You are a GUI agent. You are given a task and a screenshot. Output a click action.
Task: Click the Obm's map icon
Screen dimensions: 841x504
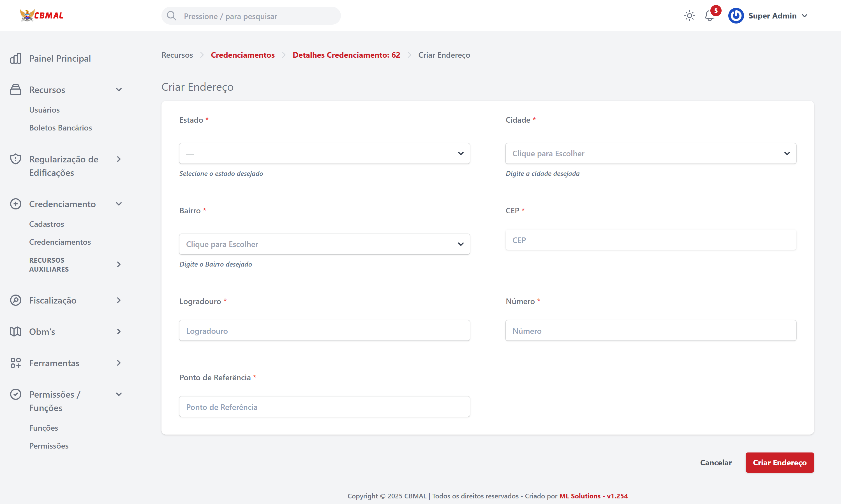click(x=16, y=332)
